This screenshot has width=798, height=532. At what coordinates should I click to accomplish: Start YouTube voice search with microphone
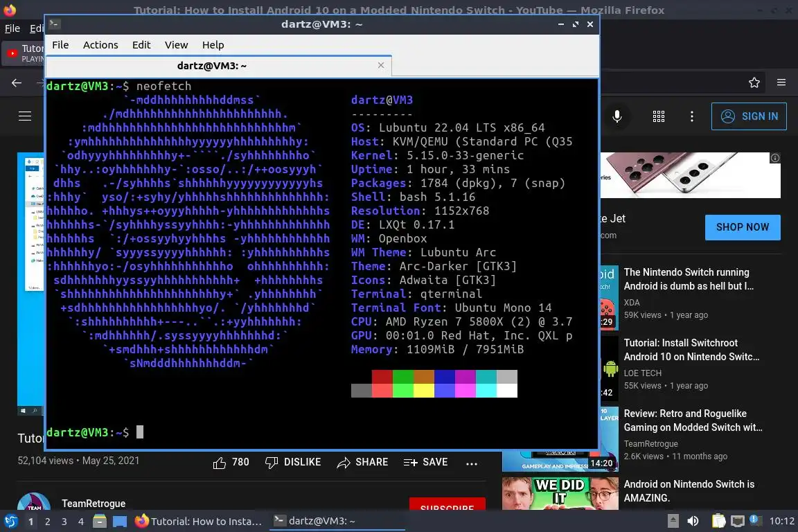[x=617, y=116]
